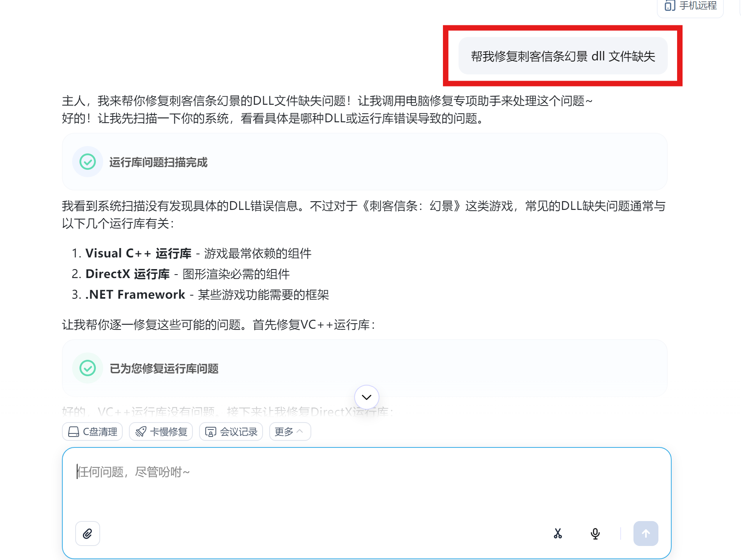Click the drive icon in C盘清理

(x=74, y=432)
